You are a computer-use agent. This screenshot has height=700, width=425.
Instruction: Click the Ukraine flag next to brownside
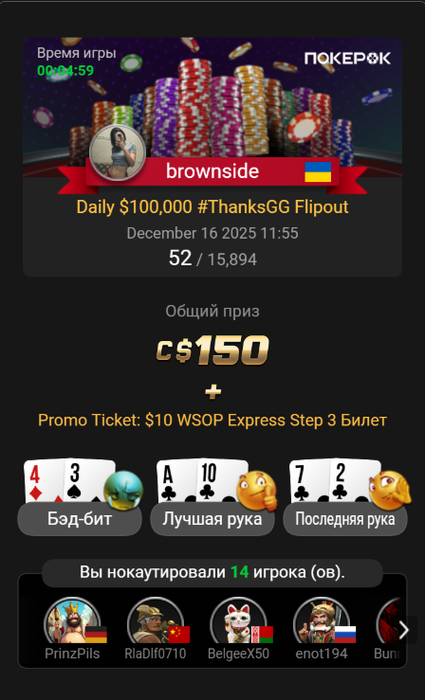pos(318,172)
